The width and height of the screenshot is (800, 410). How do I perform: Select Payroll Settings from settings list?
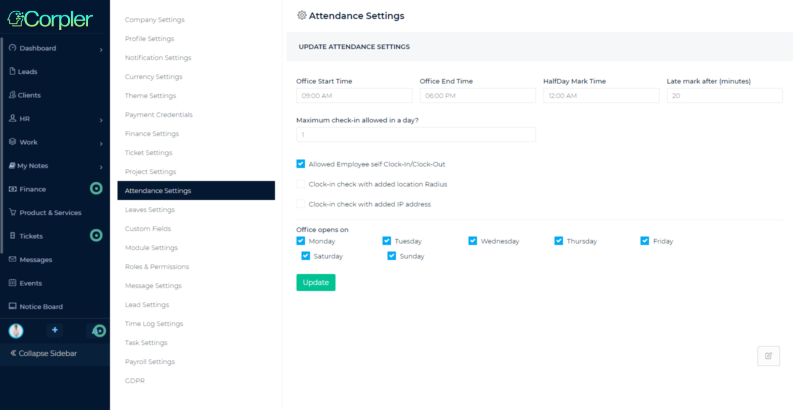pos(150,361)
